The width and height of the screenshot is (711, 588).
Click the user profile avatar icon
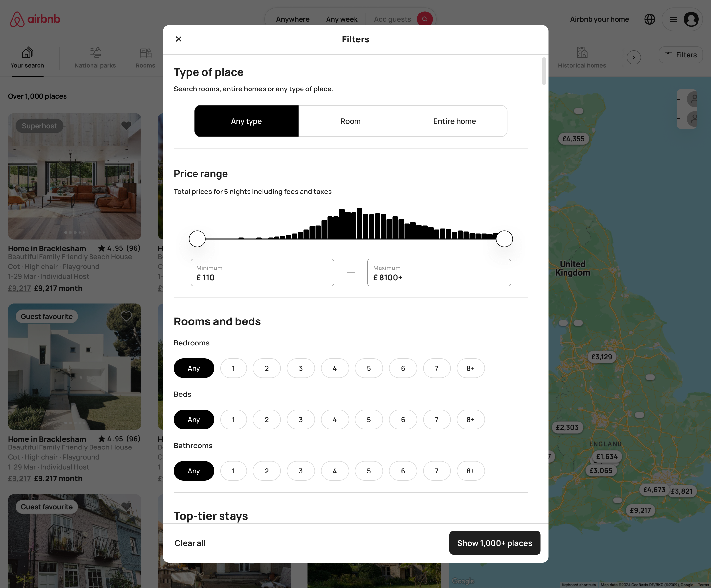[691, 19]
